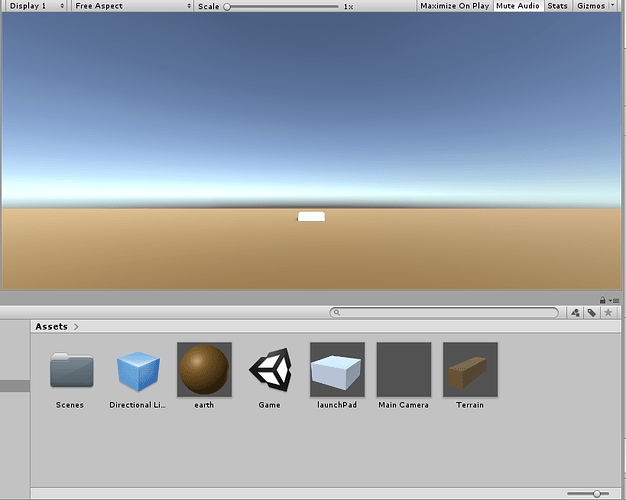Select the highlighted folder row in left pane
This screenshot has height=500, width=626.
click(x=15, y=386)
